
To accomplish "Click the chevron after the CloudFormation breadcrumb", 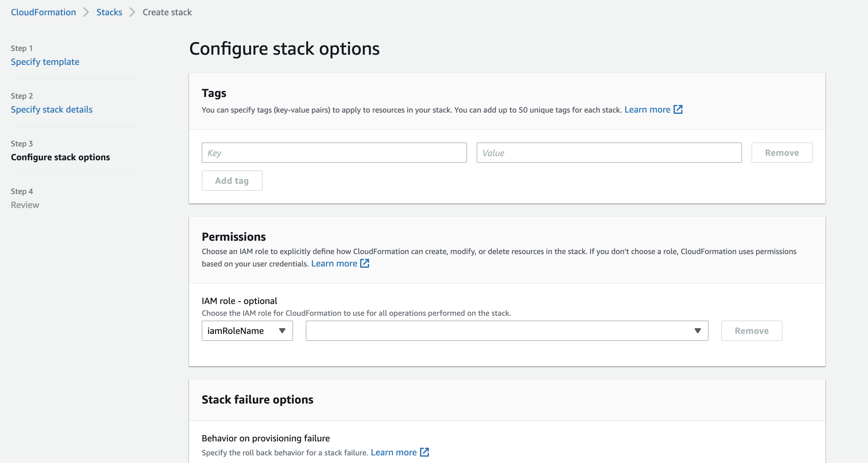I will pos(86,12).
